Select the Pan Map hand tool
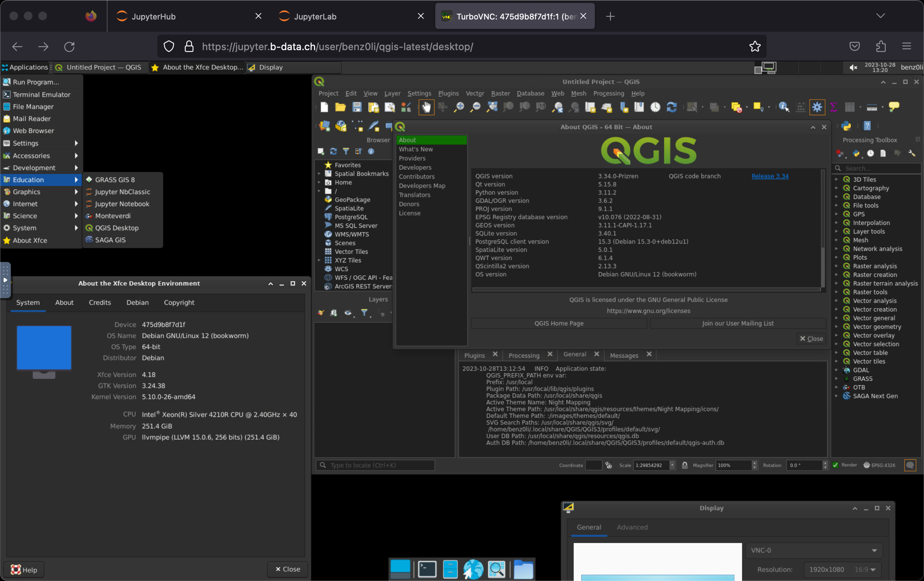Screen dimensions: 924x581 pyautogui.click(x=426, y=107)
